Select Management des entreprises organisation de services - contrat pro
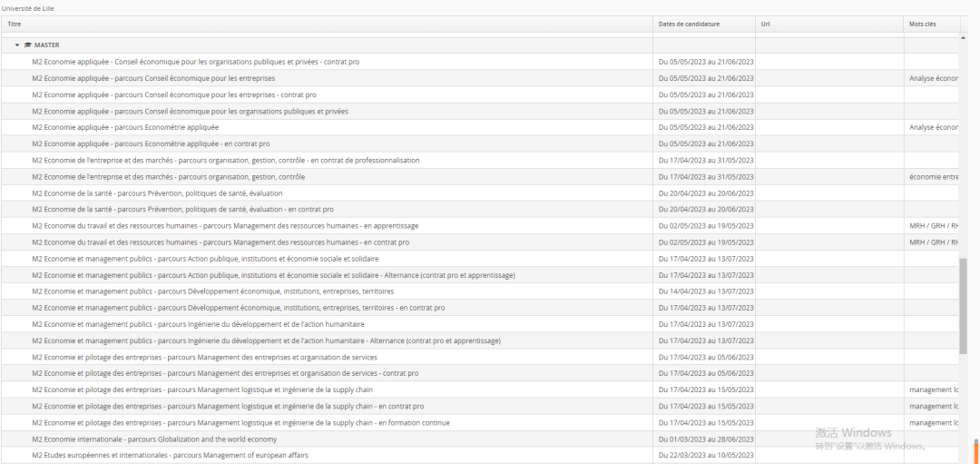This screenshot has height=464, width=980. point(226,373)
